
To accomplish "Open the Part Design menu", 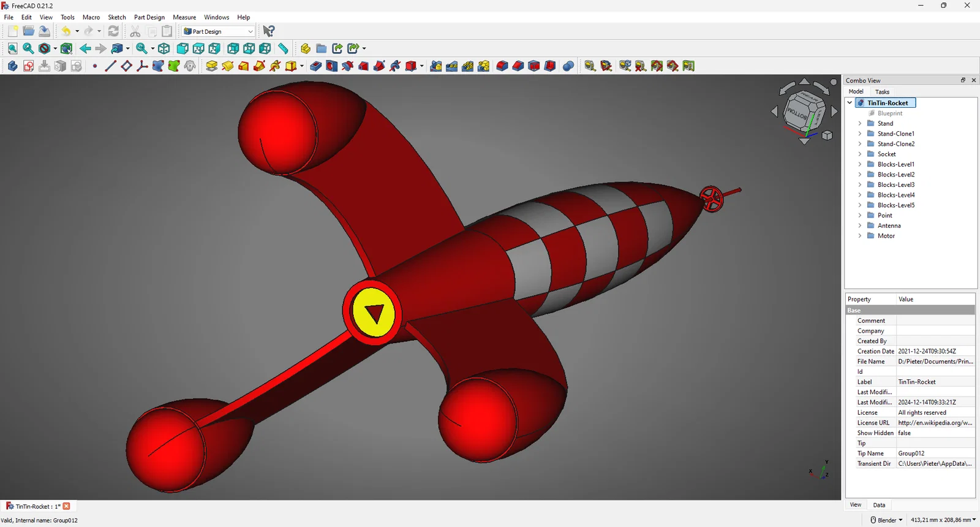I will coord(149,17).
